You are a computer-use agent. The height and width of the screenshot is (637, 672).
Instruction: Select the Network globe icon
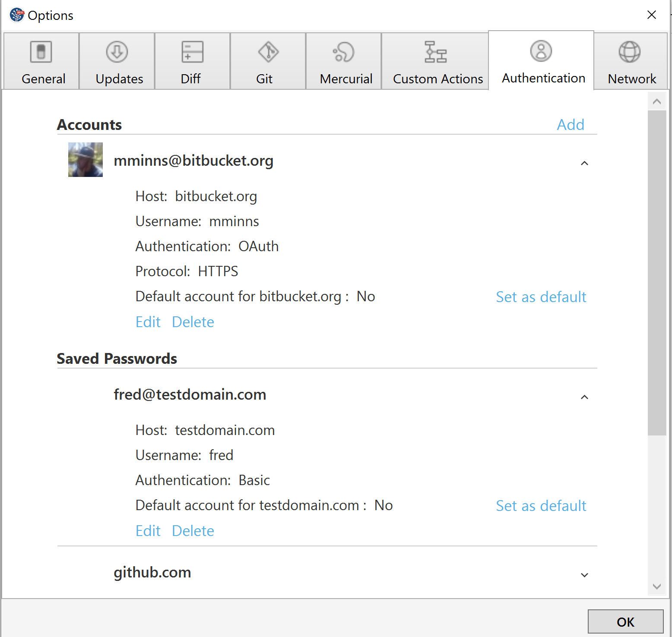(631, 51)
